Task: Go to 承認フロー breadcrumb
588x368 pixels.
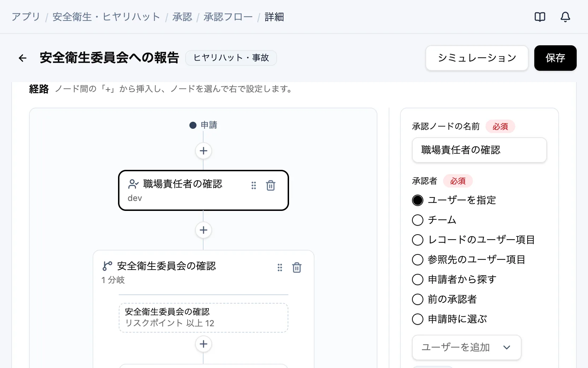Action: click(x=228, y=17)
